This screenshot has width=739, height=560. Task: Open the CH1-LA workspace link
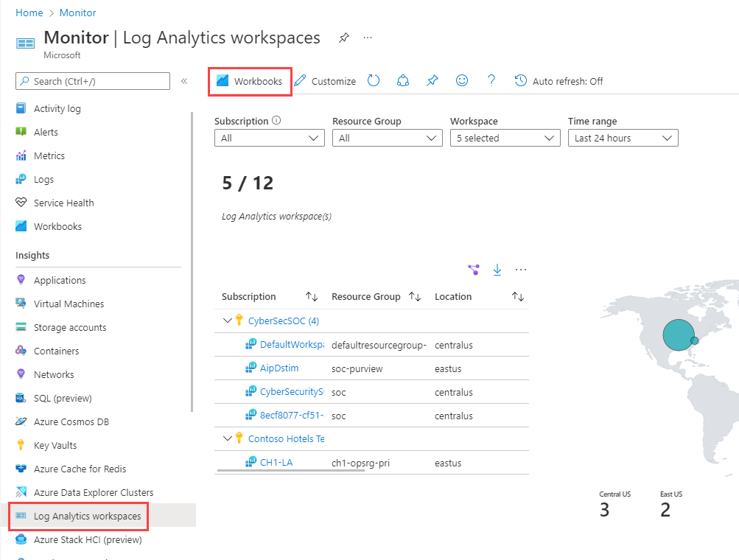pyautogui.click(x=279, y=463)
